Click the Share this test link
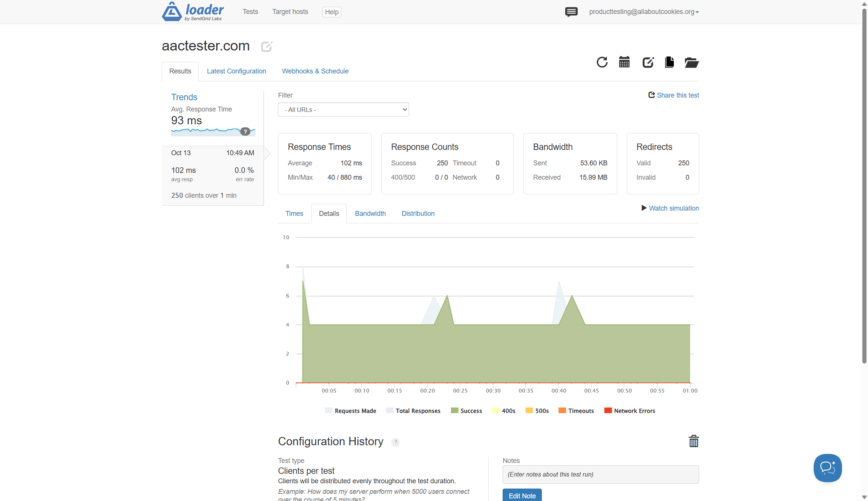 pyautogui.click(x=673, y=95)
